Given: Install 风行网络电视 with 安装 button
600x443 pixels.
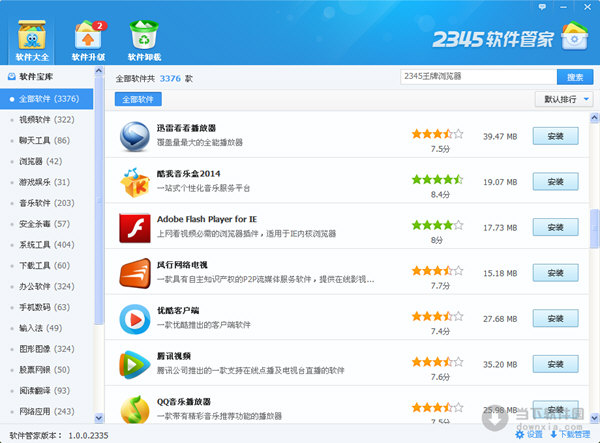Looking at the screenshot, I should point(555,273).
